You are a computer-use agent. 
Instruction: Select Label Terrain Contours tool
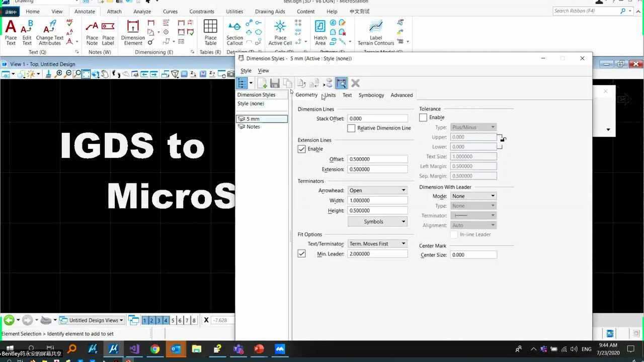(376, 33)
